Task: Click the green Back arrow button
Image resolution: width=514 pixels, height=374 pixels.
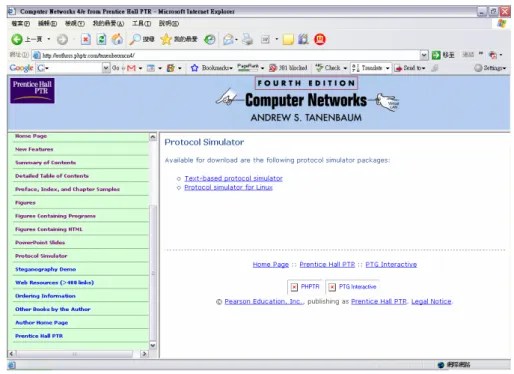Action: (17, 39)
